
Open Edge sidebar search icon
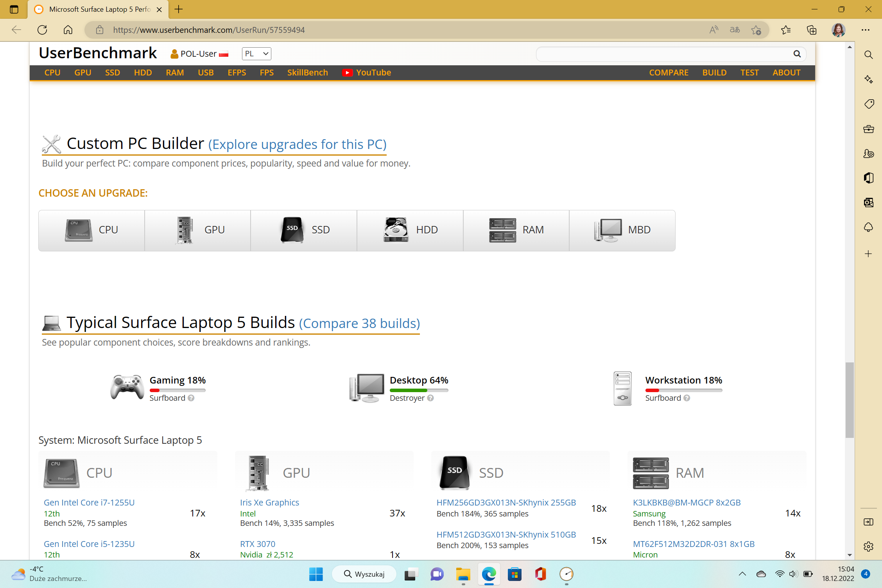pos(868,55)
